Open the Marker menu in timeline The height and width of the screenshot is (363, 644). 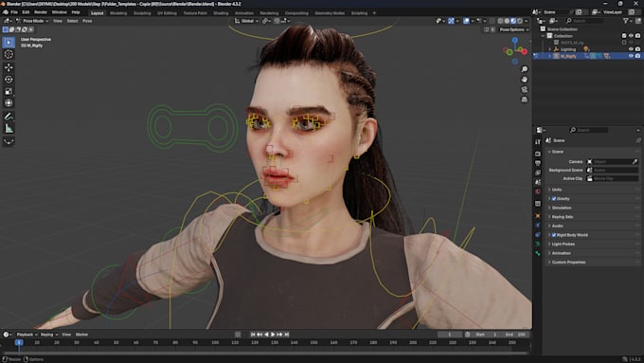(x=81, y=335)
